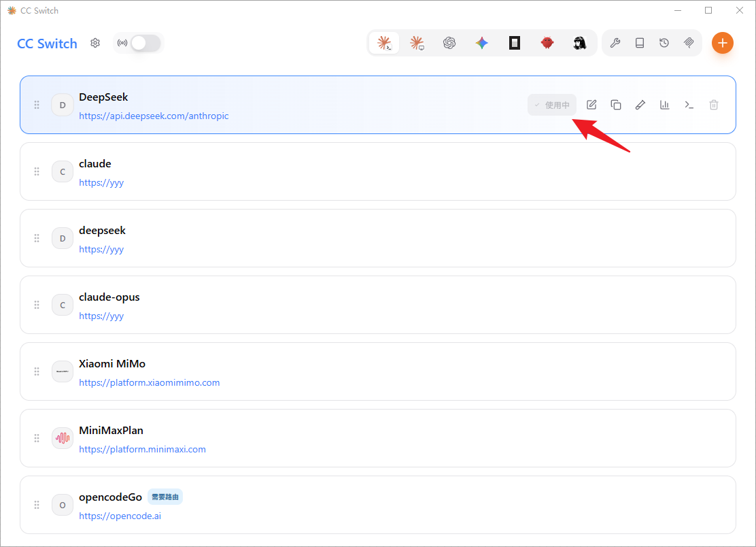Click drag handle on DeepSeek card
The width and height of the screenshot is (756, 547).
(37, 105)
